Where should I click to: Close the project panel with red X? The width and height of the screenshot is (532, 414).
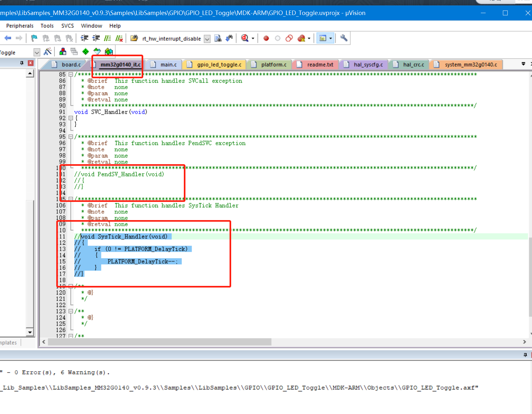tap(30, 63)
